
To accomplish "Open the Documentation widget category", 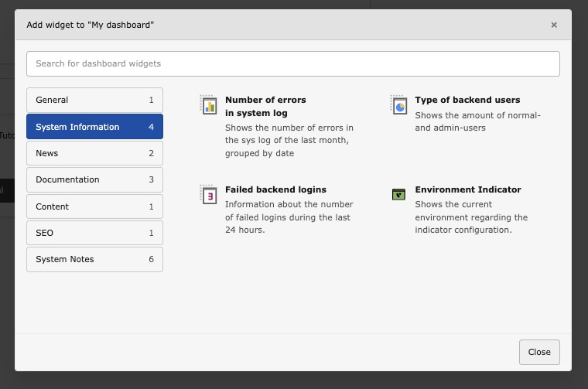I will (95, 179).
